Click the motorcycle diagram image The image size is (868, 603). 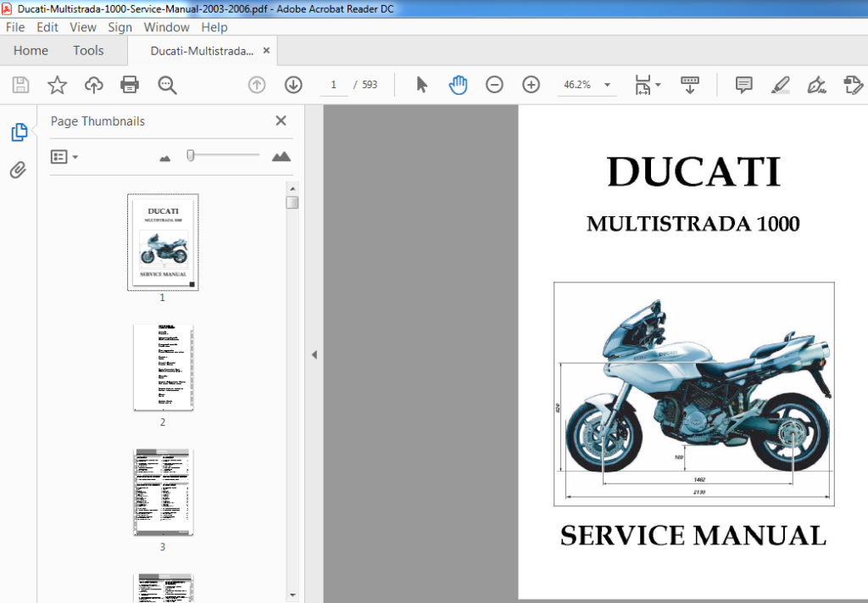coord(693,394)
